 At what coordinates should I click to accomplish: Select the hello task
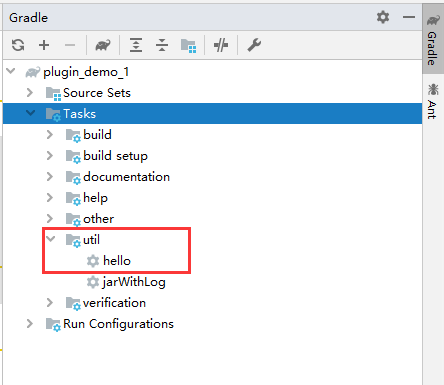click(x=212, y=261)
